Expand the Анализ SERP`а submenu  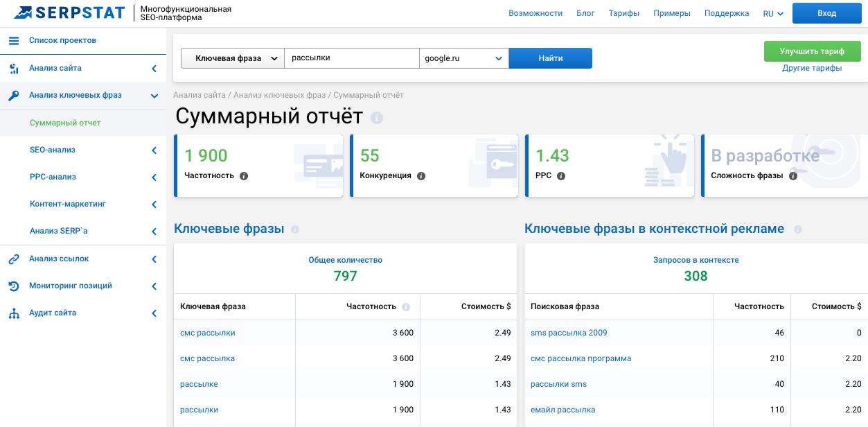pos(154,232)
